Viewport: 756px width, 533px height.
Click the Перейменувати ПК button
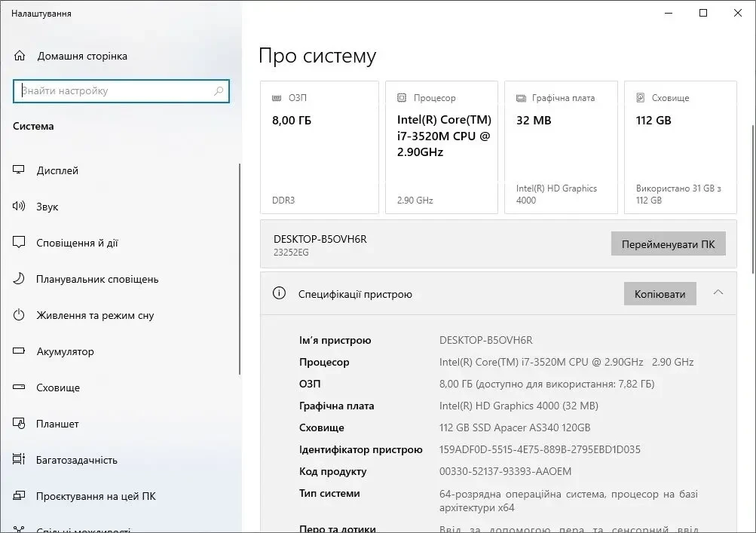point(669,244)
